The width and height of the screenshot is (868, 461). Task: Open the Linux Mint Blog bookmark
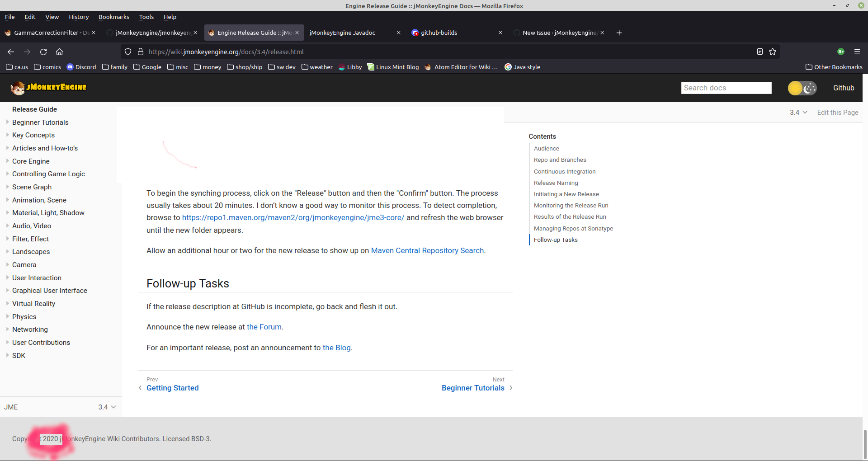point(393,67)
